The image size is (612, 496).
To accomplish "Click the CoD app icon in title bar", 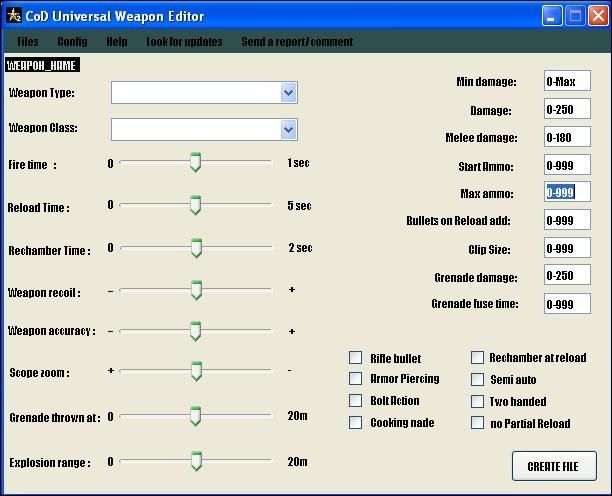I will pos(14,16).
